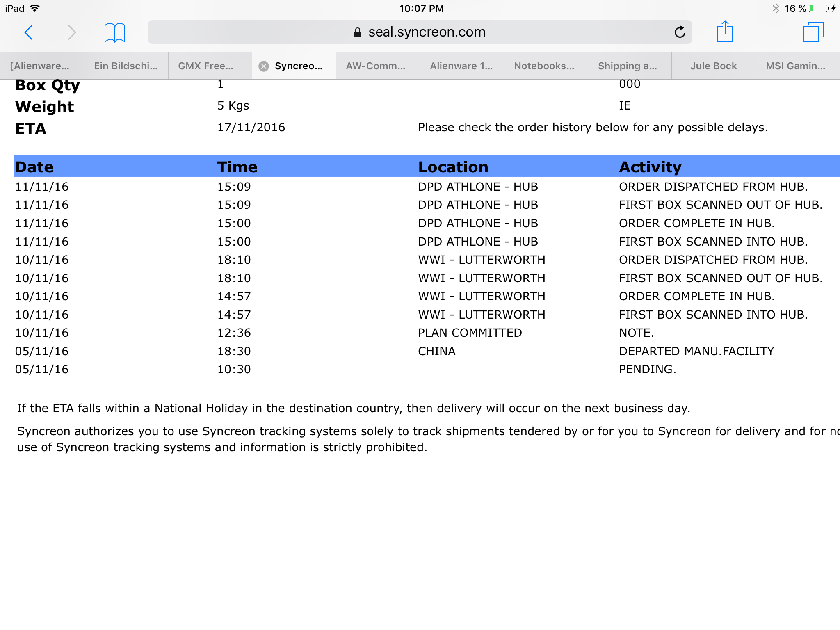Switch to the Ein Bildschi... tab
The height and width of the screenshot is (630, 840).
point(126,66)
